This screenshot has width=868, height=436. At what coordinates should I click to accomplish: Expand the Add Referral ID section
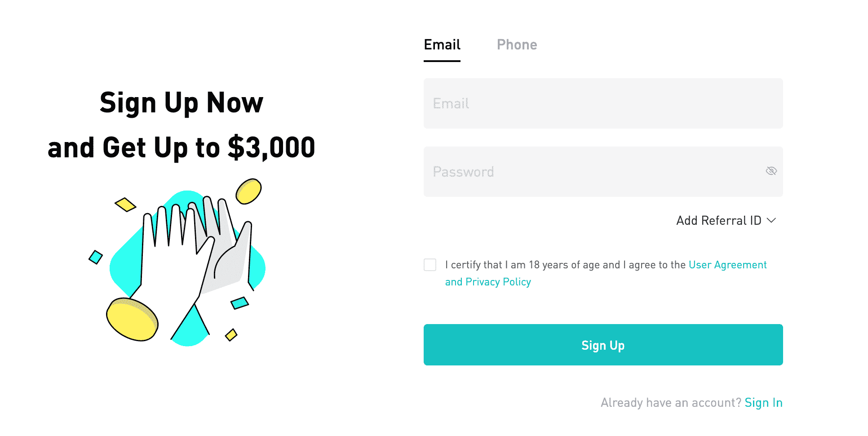point(726,221)
